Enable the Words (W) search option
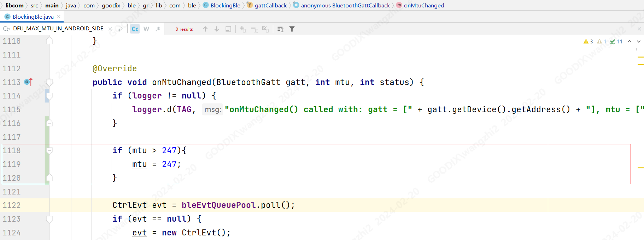 coord(146,29)
